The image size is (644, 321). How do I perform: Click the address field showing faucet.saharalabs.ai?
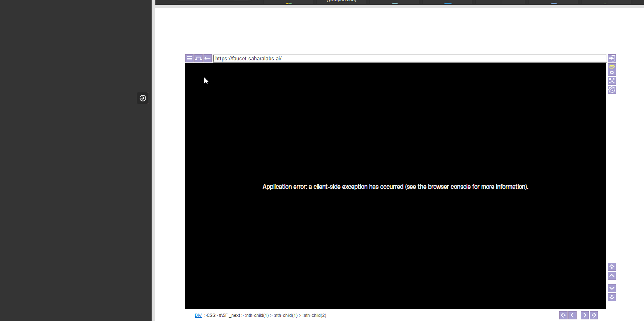[x=409, y=58]
